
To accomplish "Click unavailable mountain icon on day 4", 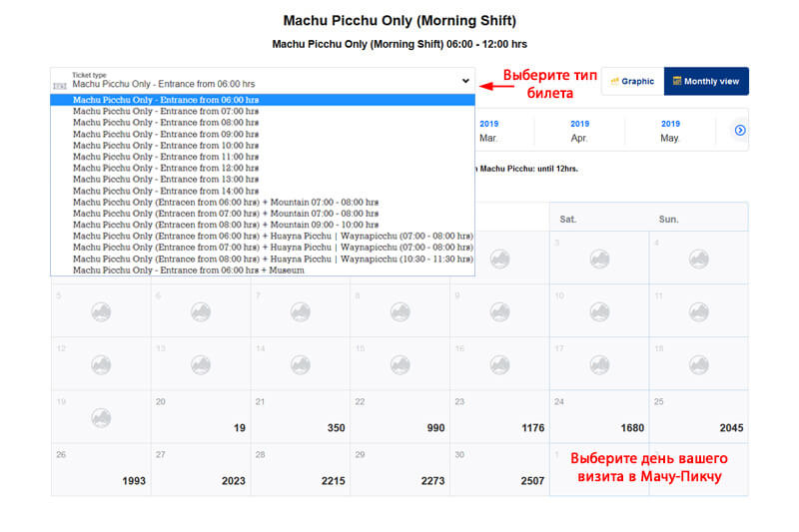I will point(699,260).
